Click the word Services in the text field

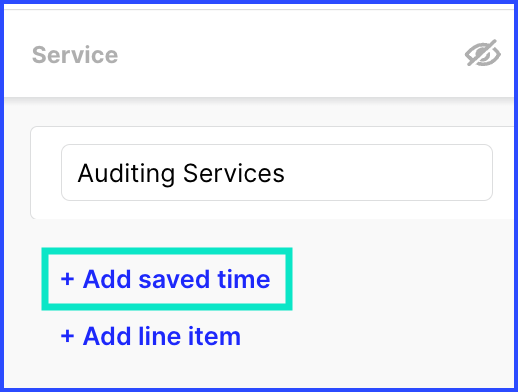pyautogui.click(x=234, y=173)
